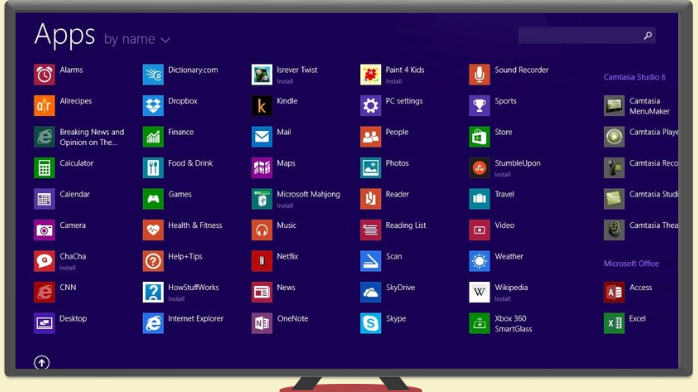Click the 'Breaking News and Opinion on The...' label

92,137
